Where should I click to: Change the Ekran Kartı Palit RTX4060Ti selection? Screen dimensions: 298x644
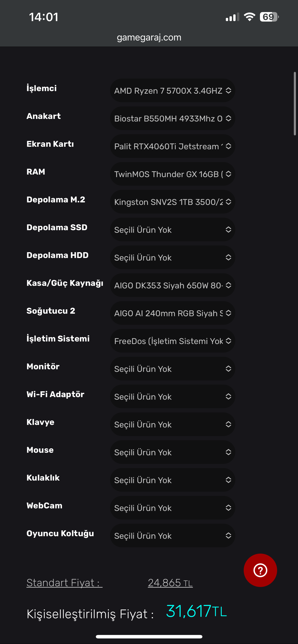coord(172,146)
